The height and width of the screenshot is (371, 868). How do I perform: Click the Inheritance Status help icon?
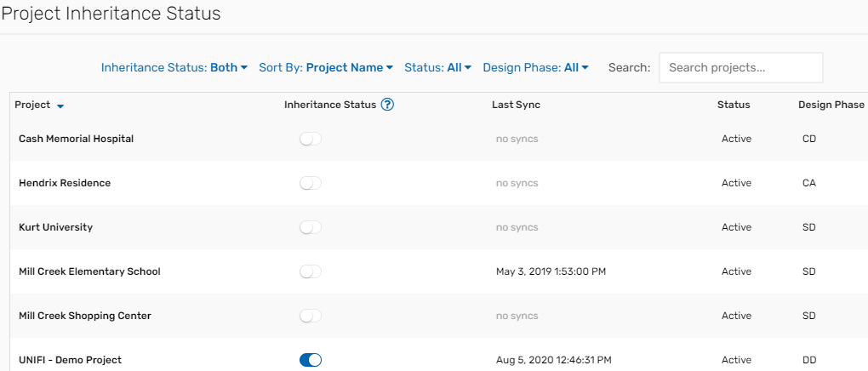[387, 105]
